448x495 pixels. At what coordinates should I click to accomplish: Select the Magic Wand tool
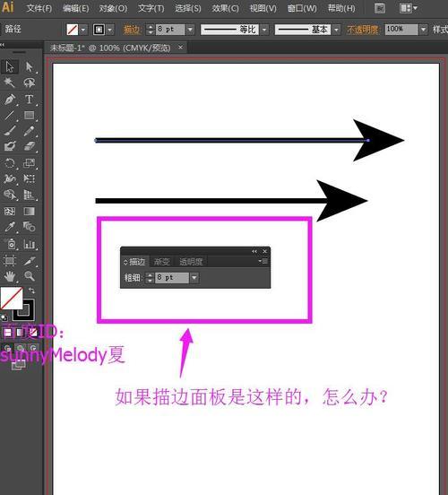[10, 82]
